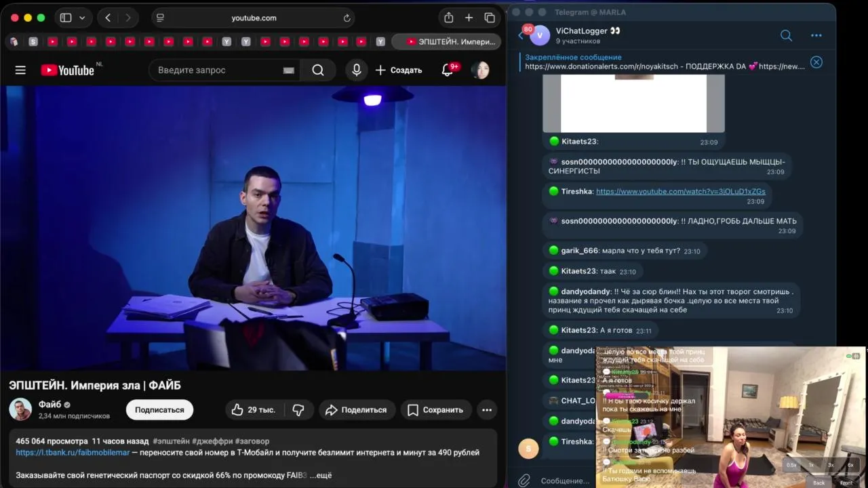
Task: Open the Telegram chat three-dot menu
Action: (x=816, y=35)
